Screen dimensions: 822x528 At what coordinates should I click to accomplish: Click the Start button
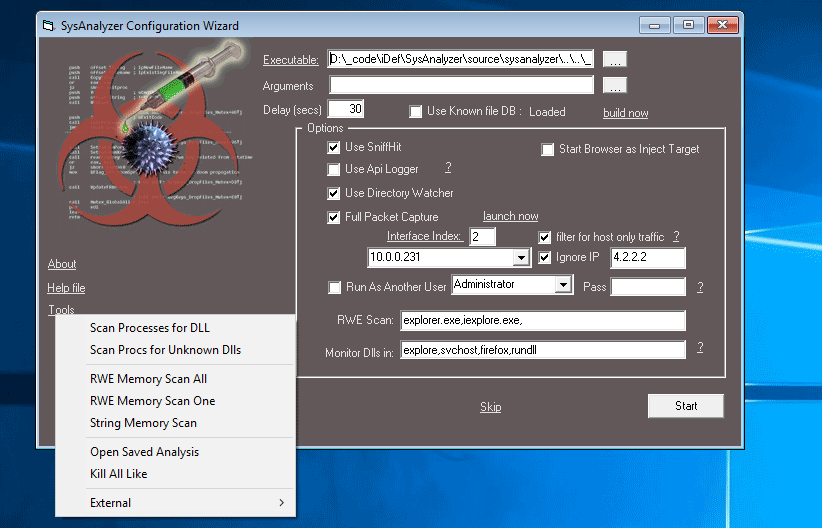click(686, 406)
